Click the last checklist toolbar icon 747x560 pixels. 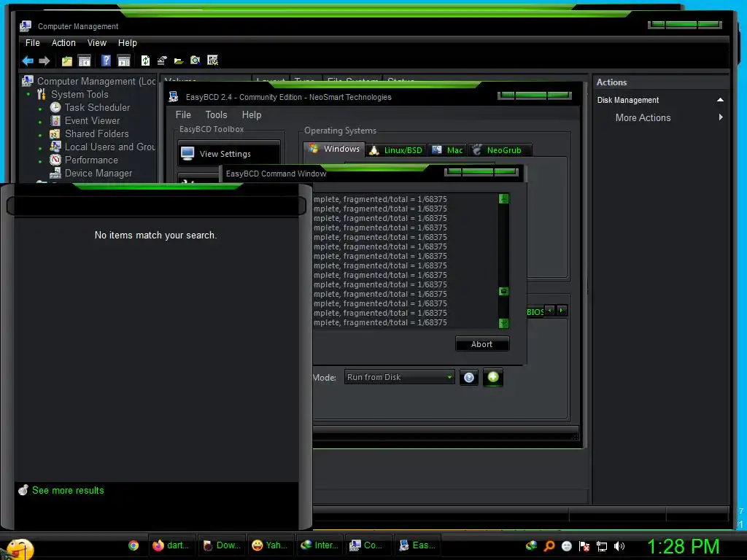(x=212, y=60)
